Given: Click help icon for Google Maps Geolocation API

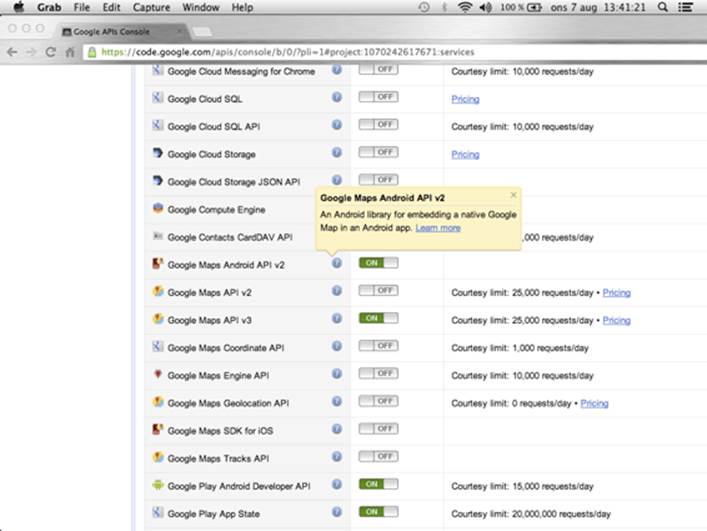Looking at the screenshot, I should [337, 401].
